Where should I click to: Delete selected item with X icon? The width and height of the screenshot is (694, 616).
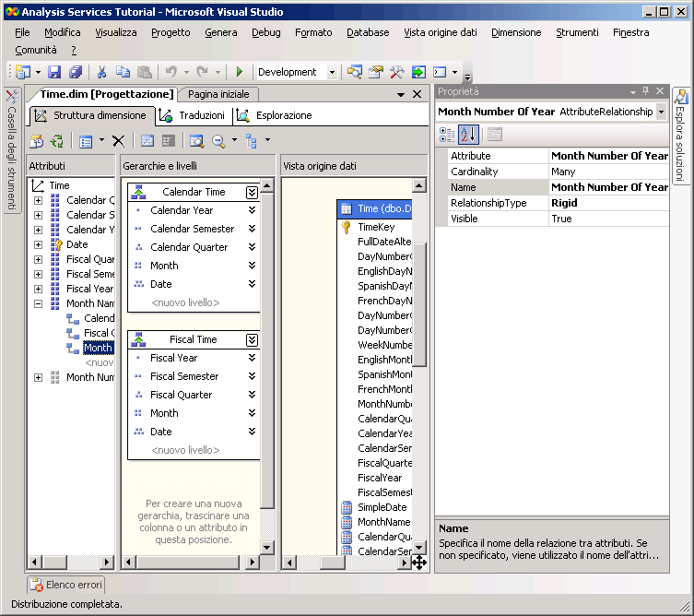[x=118, y=141]
